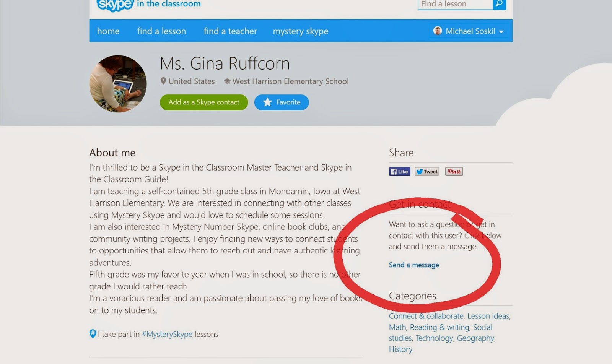This screenshot has width=612, height=364.
Task: Open the History category link
Action: (401, 349)
